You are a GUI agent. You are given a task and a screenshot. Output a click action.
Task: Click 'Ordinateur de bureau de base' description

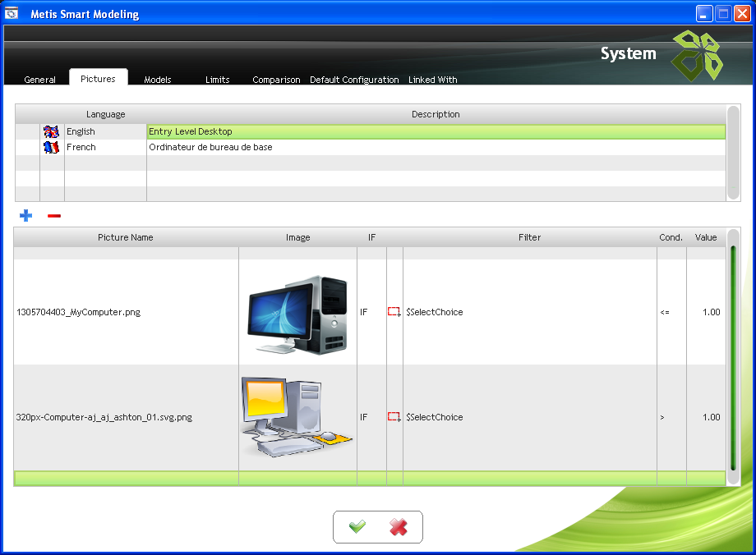(x=436, y=147)
